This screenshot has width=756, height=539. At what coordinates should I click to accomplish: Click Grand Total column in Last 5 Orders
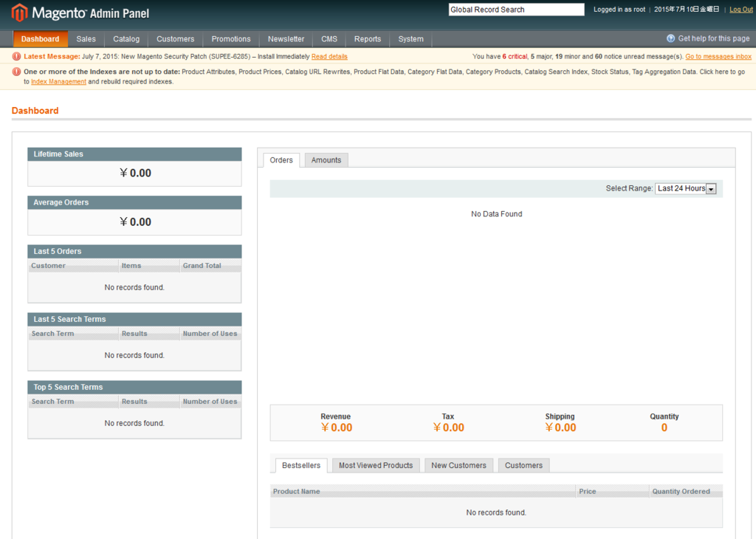click(x=210, y=266)
